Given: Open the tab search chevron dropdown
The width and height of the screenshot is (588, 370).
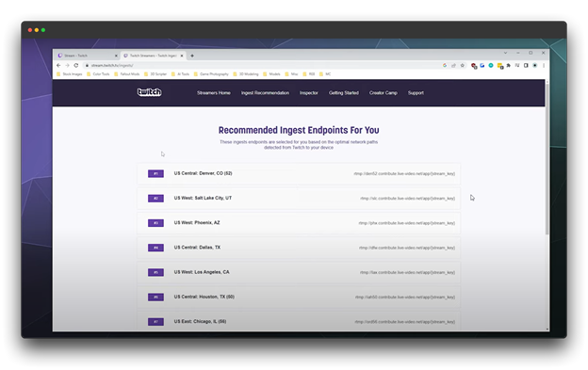Looking at the screenshot, I should pos(505,53).
